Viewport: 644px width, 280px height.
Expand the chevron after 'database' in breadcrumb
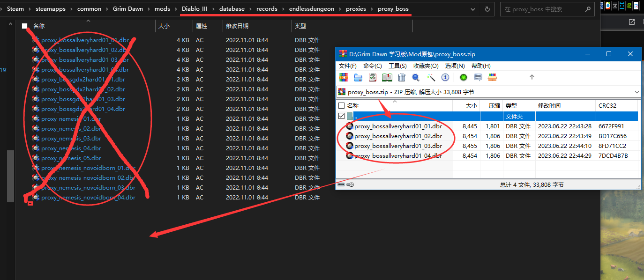(x=250, y=9)
